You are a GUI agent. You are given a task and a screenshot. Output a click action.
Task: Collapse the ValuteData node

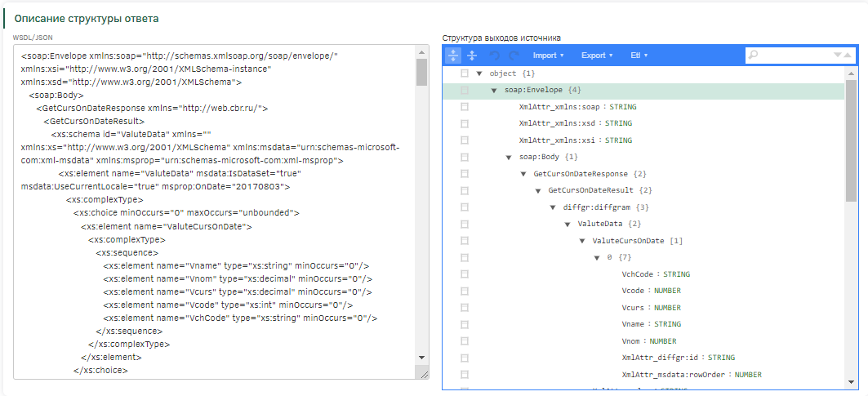click(568, 225)
